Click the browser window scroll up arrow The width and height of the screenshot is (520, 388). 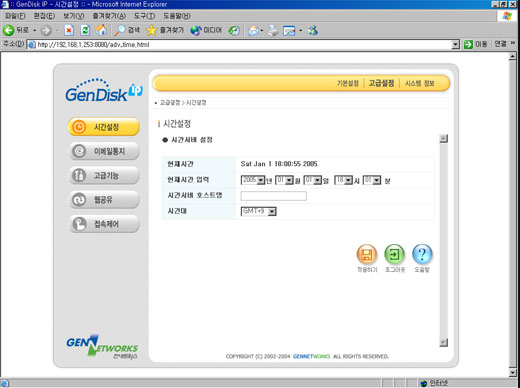click(x=513, y=56)
